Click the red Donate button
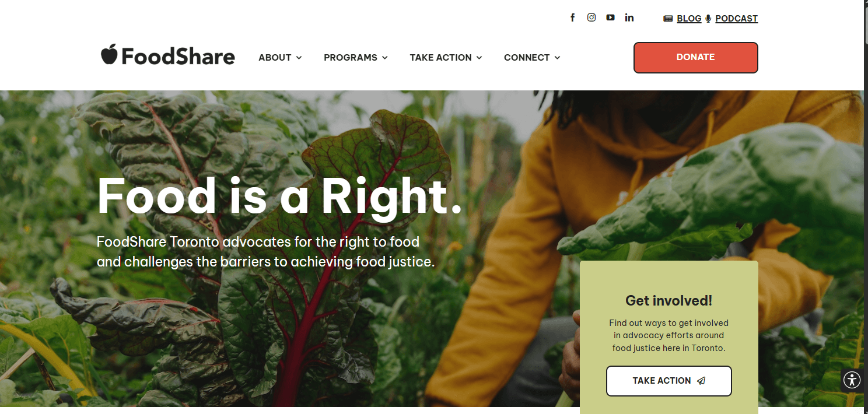Screen dimensions: 868x414 point(696,57)
